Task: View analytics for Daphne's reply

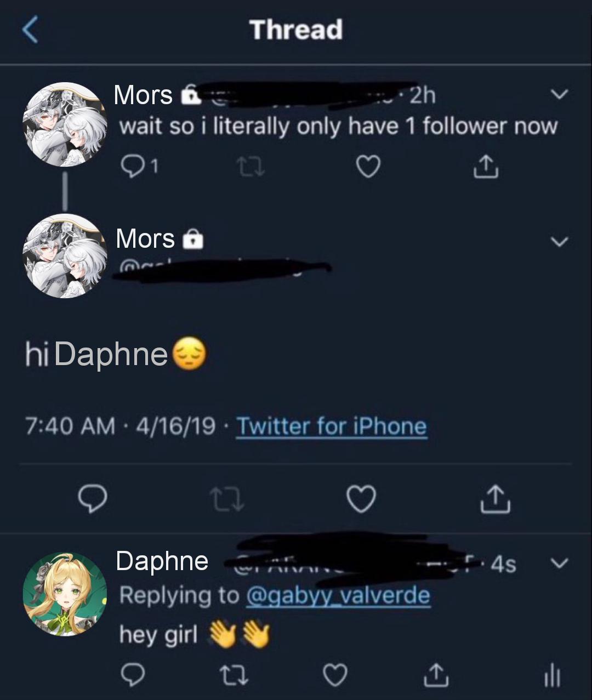Action: (x=551, y=675)
